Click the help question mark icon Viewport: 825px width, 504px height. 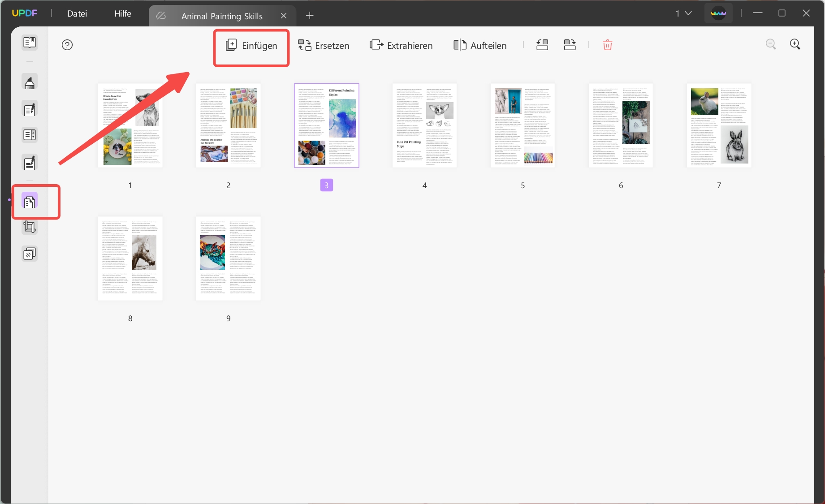pyautogui.click(x=67, y=45)
